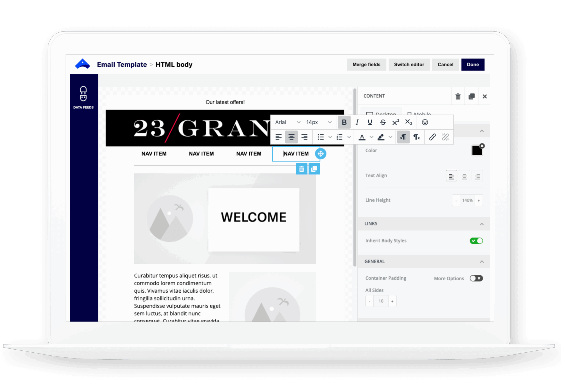Click the strikethrough formatting icon
561x392 pixels.
point(383,122)
